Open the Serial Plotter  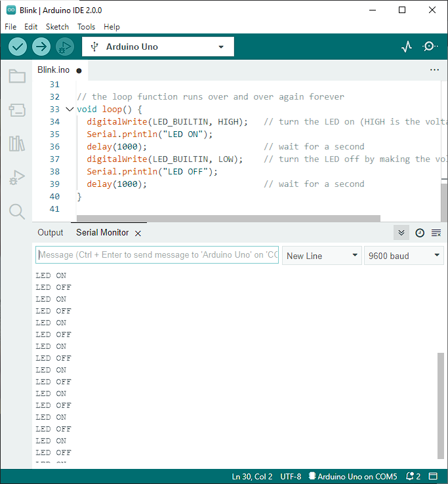tap(407, 47)
